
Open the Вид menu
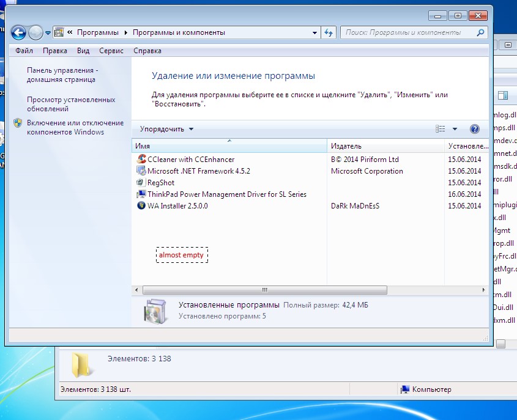click(83, 51)
